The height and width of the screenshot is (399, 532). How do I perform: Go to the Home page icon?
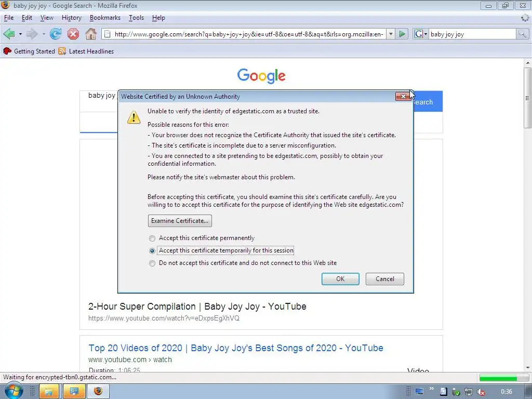90,34
